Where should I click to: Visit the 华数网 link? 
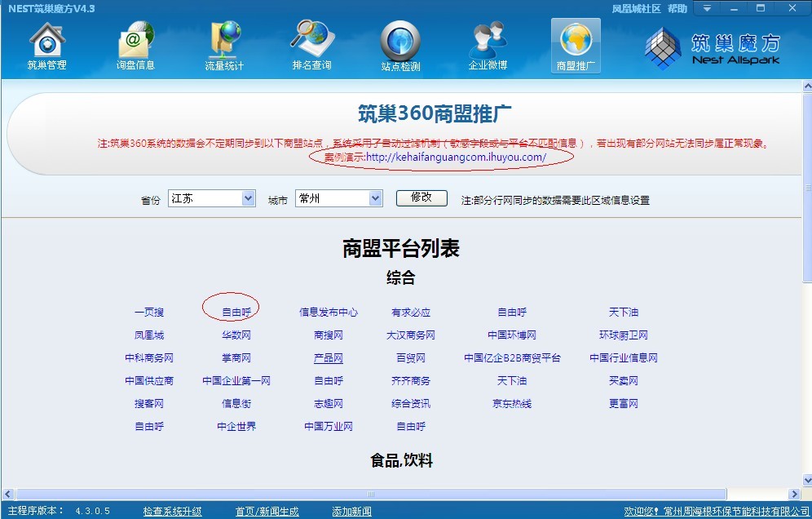[236, 335]
